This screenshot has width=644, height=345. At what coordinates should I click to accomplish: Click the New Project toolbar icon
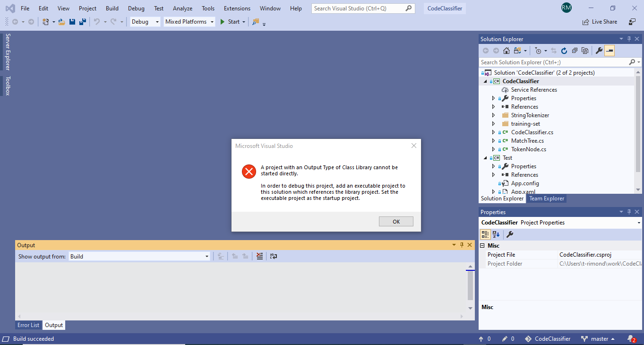pos(45,22)
